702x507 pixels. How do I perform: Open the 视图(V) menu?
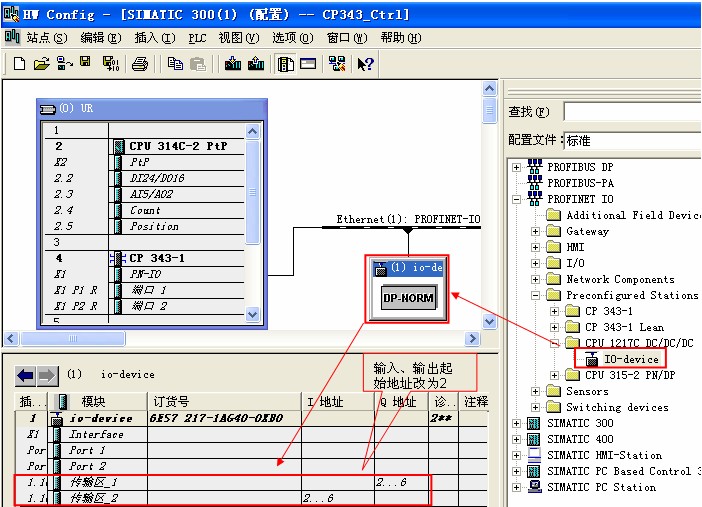pos(239,38)
